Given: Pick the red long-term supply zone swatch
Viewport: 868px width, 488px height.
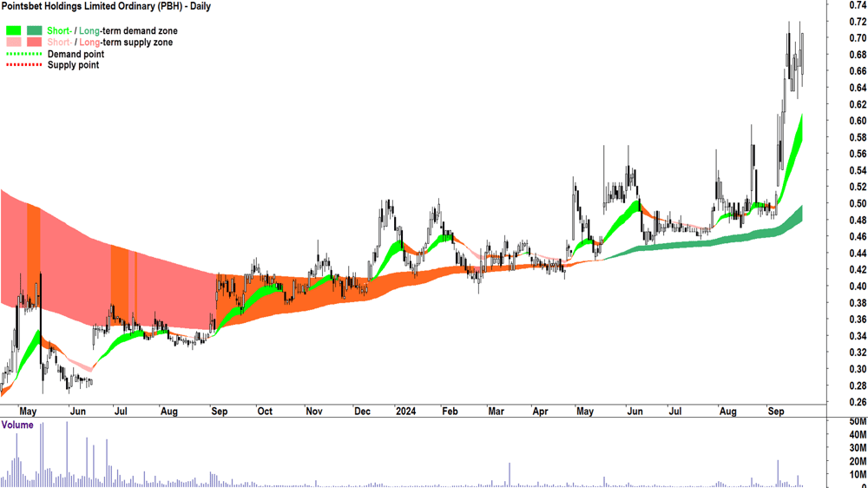Looking at the screenshot, I should click(x=35, y=42).
